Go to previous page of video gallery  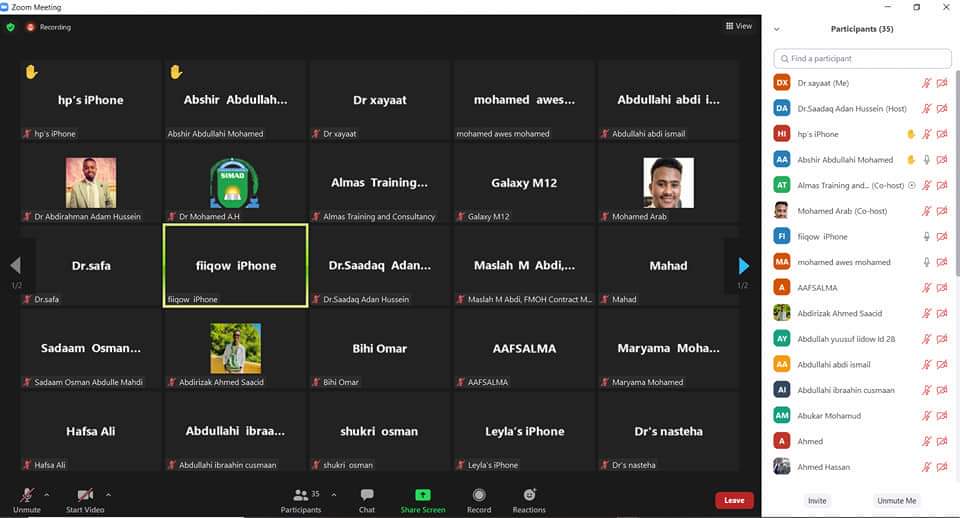pos(15,265)
